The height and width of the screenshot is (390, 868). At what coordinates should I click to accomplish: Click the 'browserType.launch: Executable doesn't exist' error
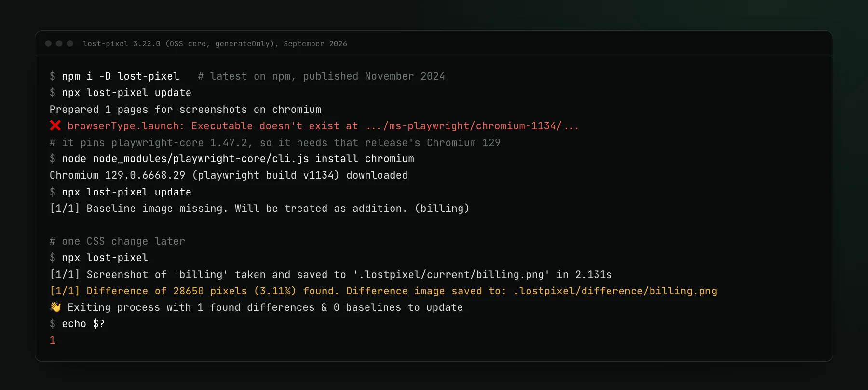[323, 126]
